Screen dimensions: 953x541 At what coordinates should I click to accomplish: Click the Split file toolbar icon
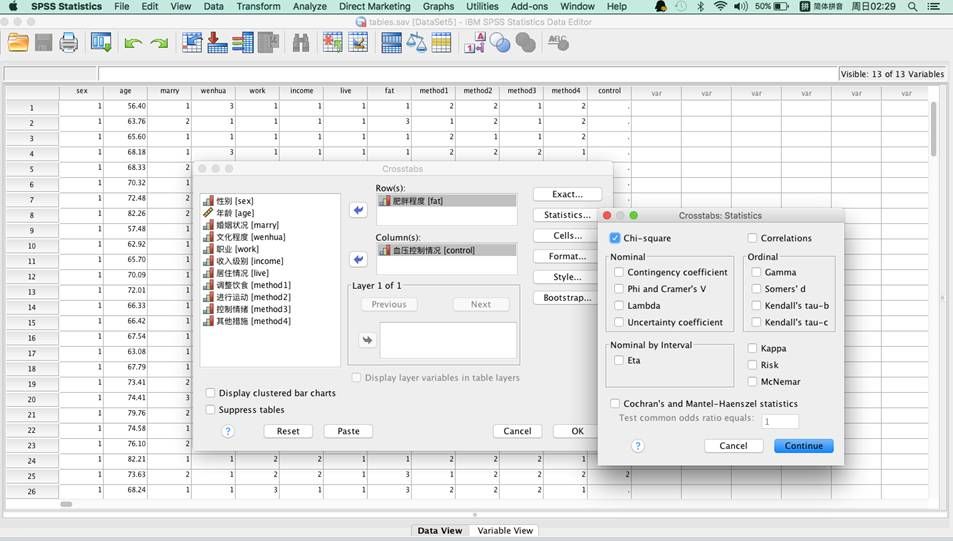tap(391, 43)
